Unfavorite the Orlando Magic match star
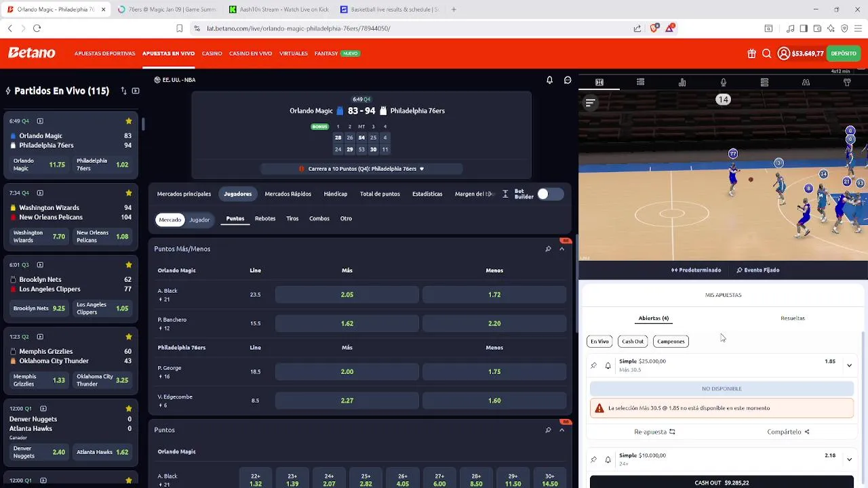The image size is (868, 488). click(x=128, y=121)
